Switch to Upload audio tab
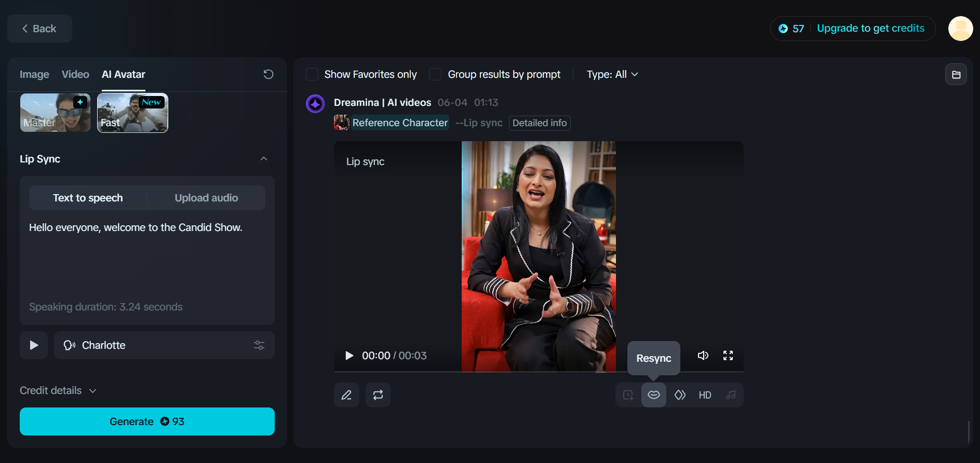Screen dimensions: 980x463 (206, 198)
